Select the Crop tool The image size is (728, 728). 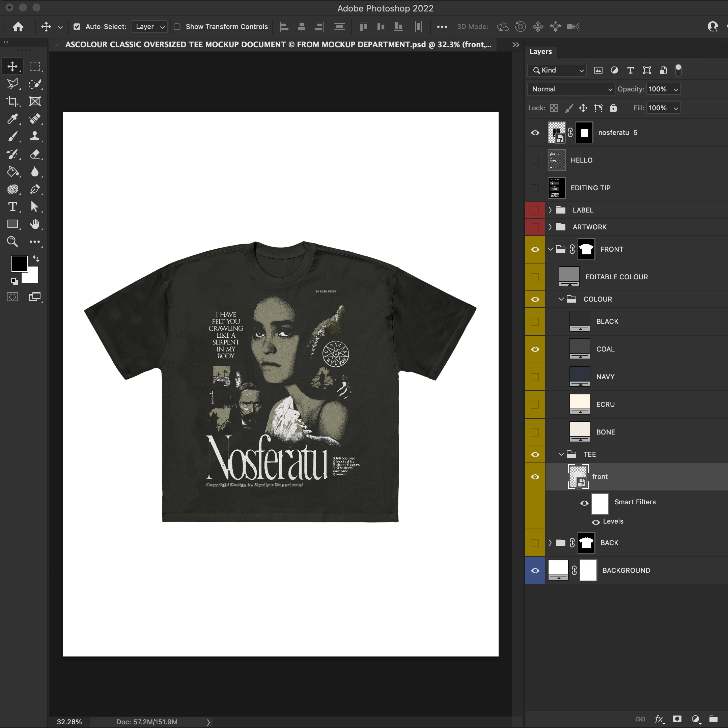(x=12, y=101)
